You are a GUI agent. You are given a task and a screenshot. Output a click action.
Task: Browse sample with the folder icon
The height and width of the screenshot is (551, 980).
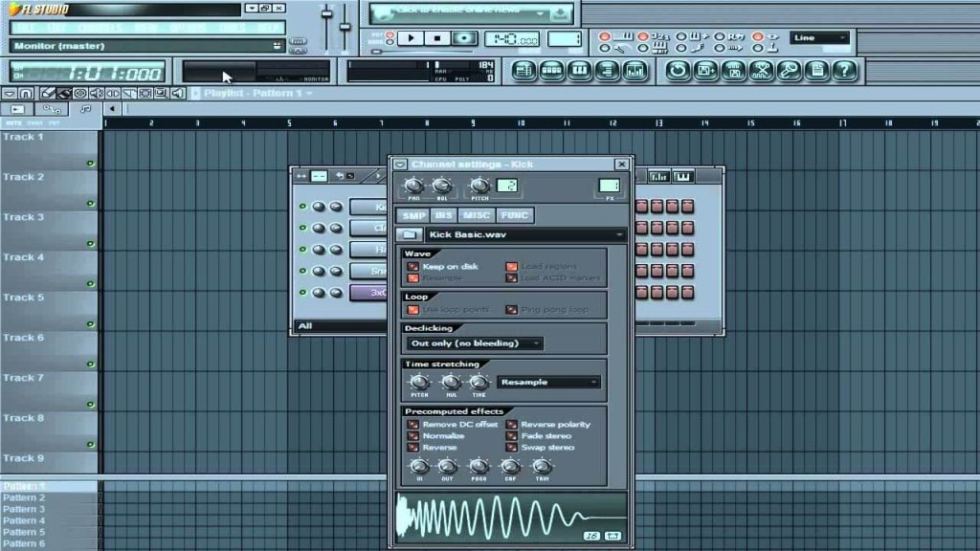tap(410, 235)
